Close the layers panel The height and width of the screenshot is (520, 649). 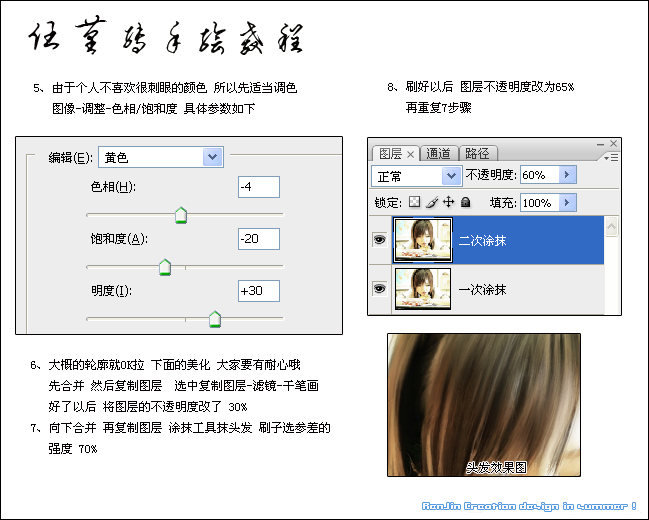point(613,144)
